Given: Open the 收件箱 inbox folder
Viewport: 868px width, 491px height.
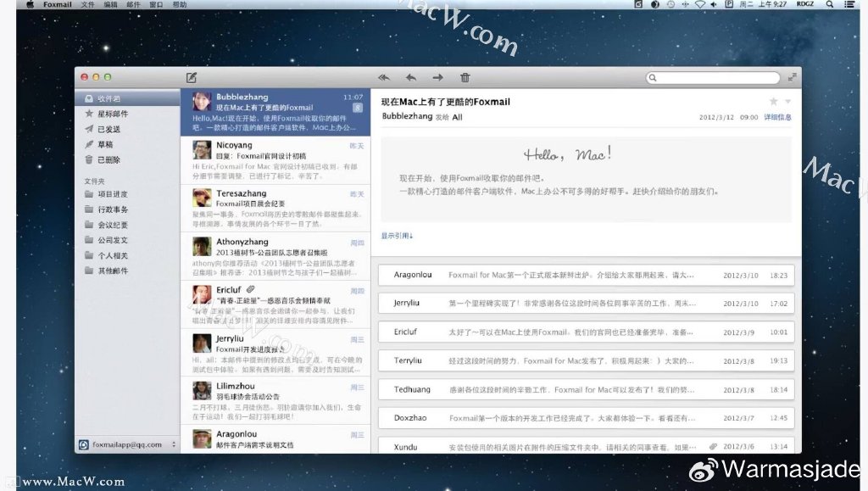Looking at the screenshot, I should tap(127, 98).
